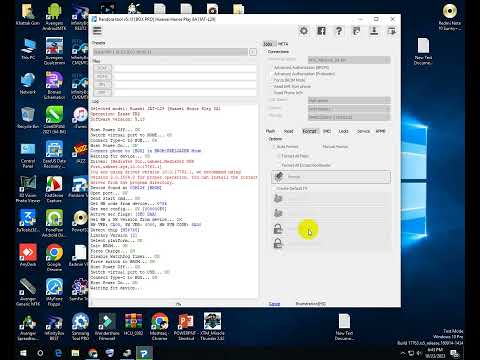The width and height of the screenshot is (480, 360).
Task: Click the small button beside presets dropdown
Action: [253, 52]
